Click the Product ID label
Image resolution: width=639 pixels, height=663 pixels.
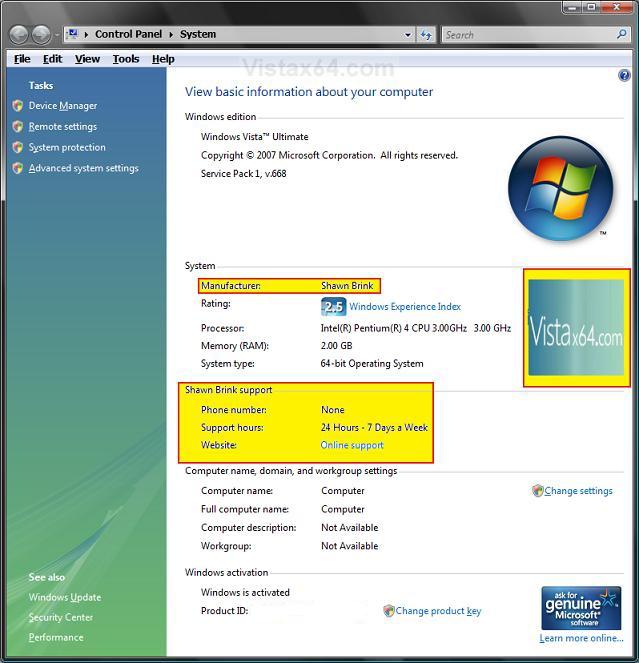pos(225,611)
